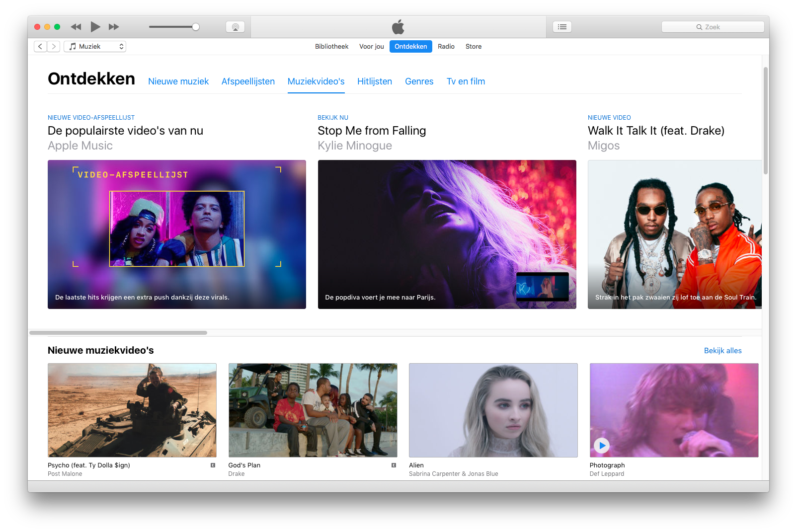Click the NIEUWE VIDEO label

click(x=609, y=118)
